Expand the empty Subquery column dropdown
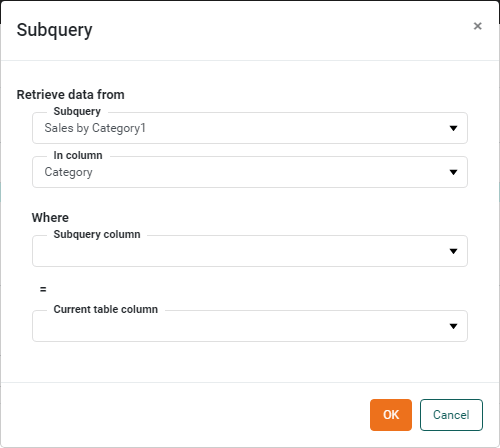The width and height of the screenshot is (500, 448). 250,251
